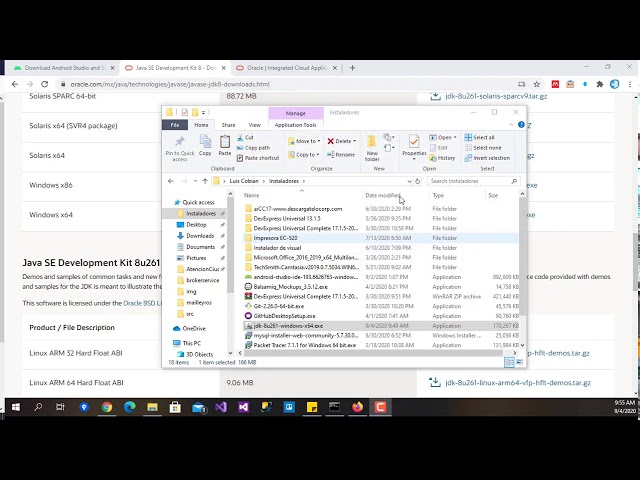Image resolution: width=640 pixels, height=480 pixels.
Task: Click Luis Cobian in the breadcrumb path
Action: pyautogui.click(x=244, y=181)
